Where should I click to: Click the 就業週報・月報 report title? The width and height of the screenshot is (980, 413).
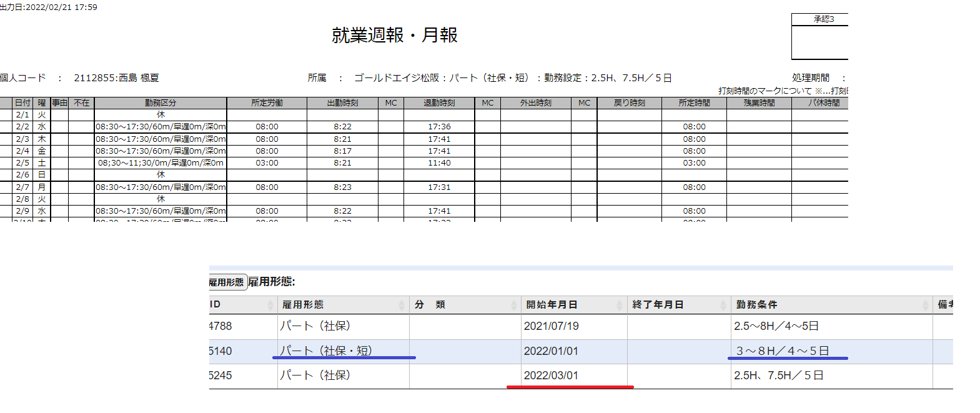pos(395,36)
